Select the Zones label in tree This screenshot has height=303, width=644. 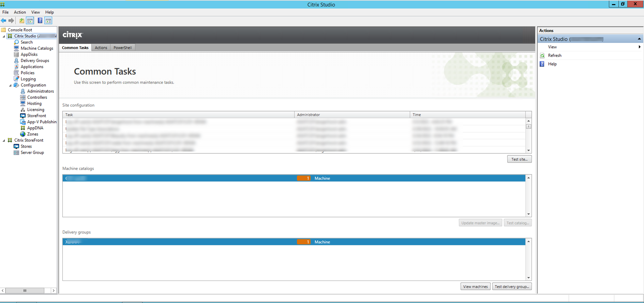coord(33,134)
